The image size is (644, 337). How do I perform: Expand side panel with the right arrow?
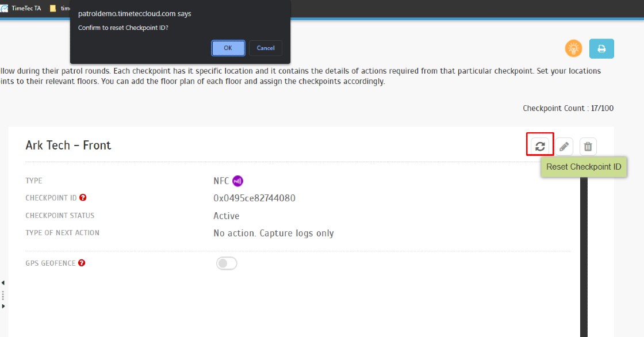(x=3, y=307)
